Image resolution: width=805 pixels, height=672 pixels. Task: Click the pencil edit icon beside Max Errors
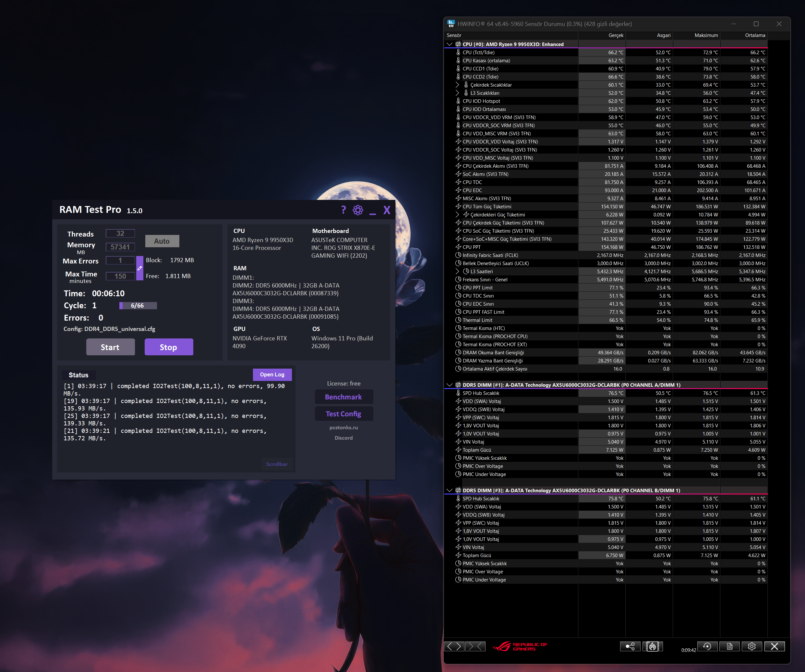point(139,268)
